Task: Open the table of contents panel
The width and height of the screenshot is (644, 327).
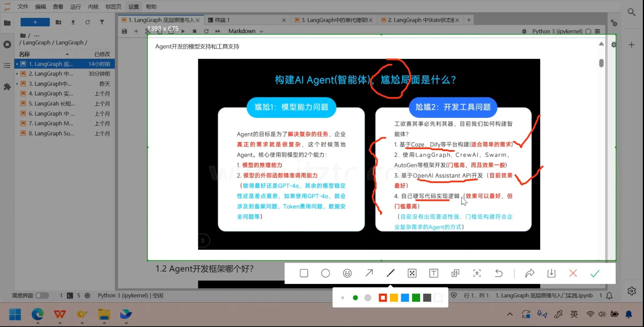Action: tap(7, 66)
